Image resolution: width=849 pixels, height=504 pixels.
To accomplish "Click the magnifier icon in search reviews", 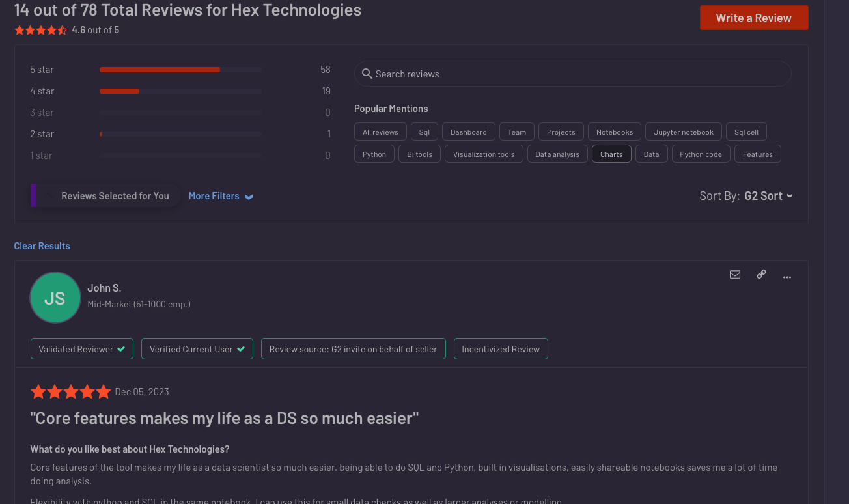I will tap(367, 74).
